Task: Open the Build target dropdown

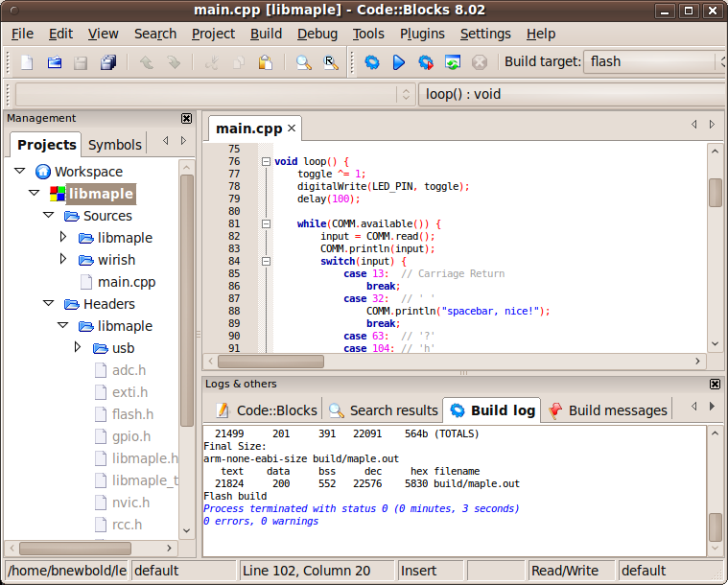Action: [652, 61]
